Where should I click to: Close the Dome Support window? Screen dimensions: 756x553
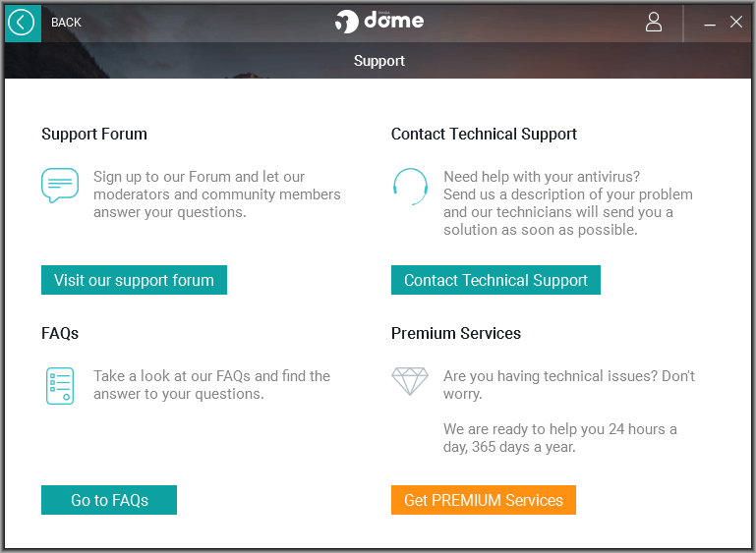click(735, 22)
